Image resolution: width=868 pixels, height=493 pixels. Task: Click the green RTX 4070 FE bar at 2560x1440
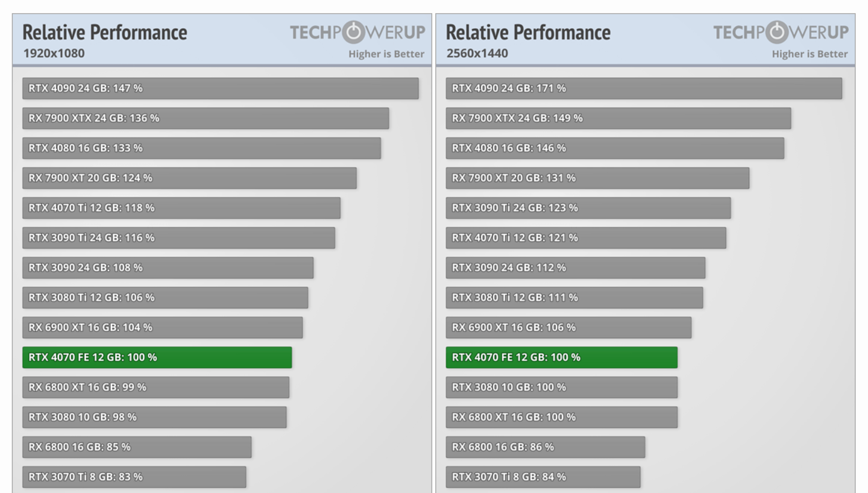click(561, 357)
